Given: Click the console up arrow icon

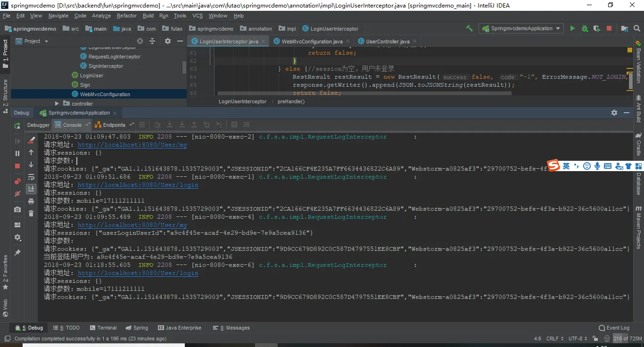Looking at the screenshot, I should 31,152.
